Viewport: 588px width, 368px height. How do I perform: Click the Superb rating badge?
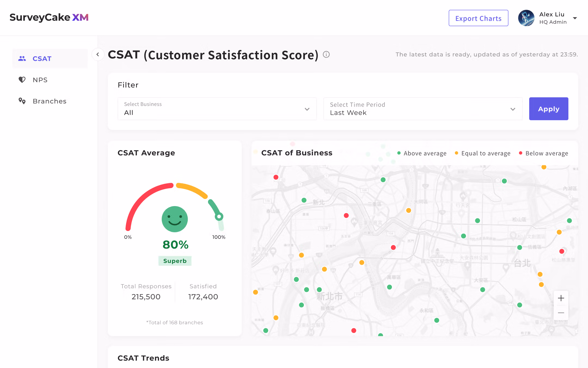(175, 261)
